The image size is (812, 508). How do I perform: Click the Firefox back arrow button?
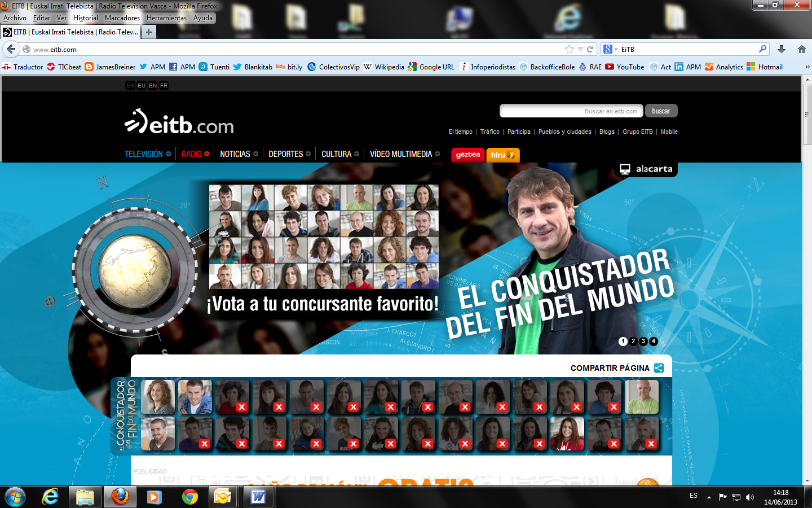11,49
